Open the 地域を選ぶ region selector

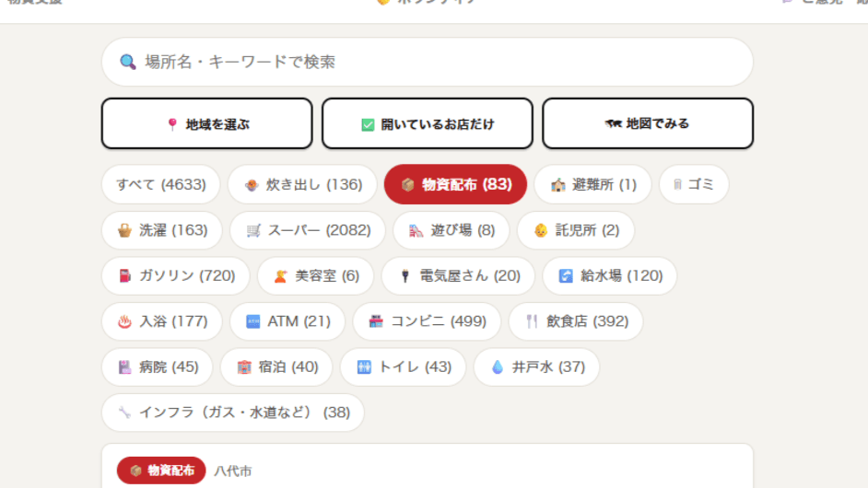(207, 123)
